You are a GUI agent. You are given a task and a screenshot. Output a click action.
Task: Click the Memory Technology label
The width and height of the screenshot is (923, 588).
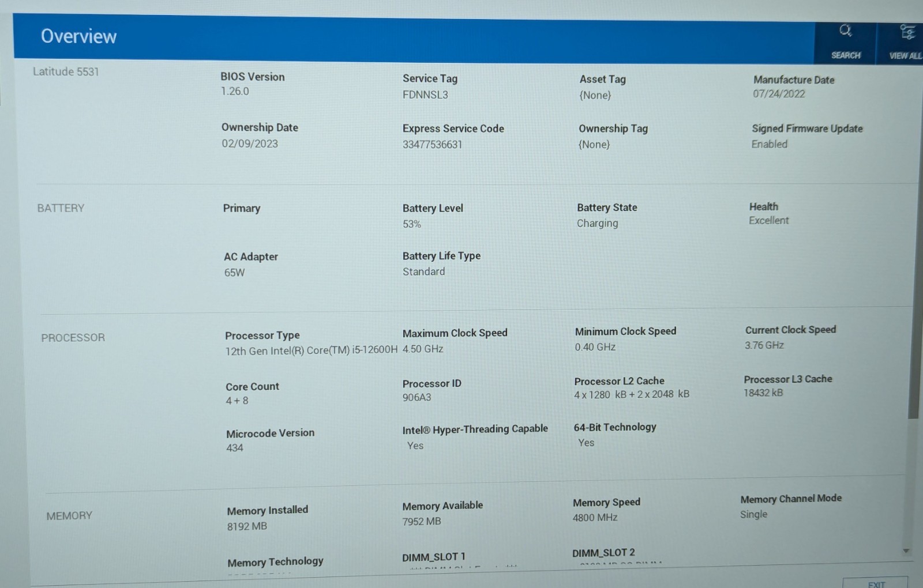point(275,562)
